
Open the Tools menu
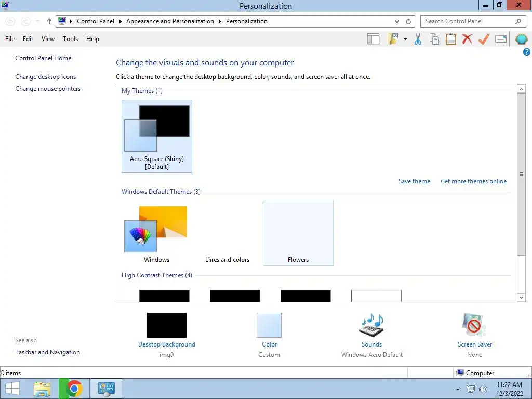70,39
